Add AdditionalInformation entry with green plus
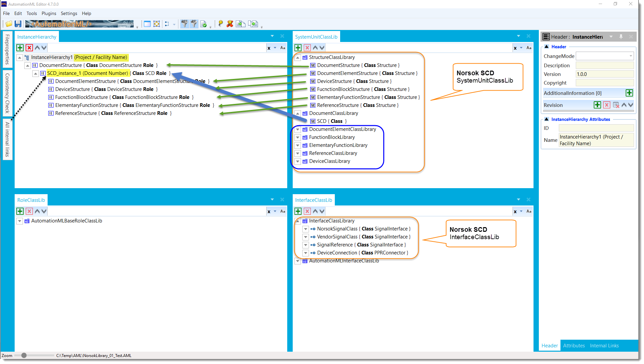The image size is (644, 364). click(629, 93)
